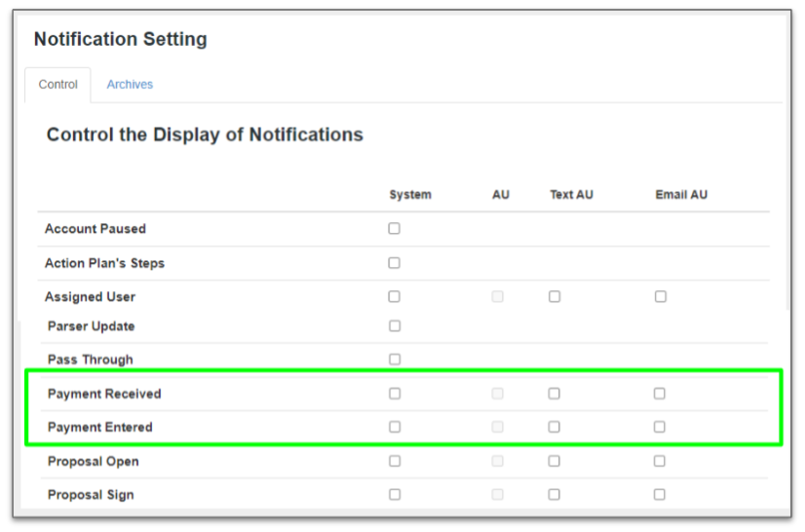Switch to the Archives tab
Image resolution: width=805 pixels, height=532 pixels.
[x=130, y=84]
